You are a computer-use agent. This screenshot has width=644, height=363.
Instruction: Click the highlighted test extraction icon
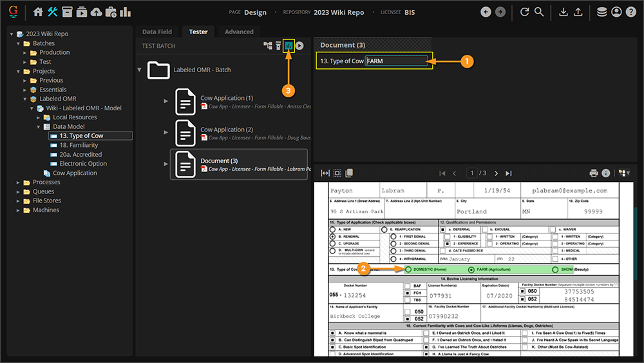[x=289, y=46]
